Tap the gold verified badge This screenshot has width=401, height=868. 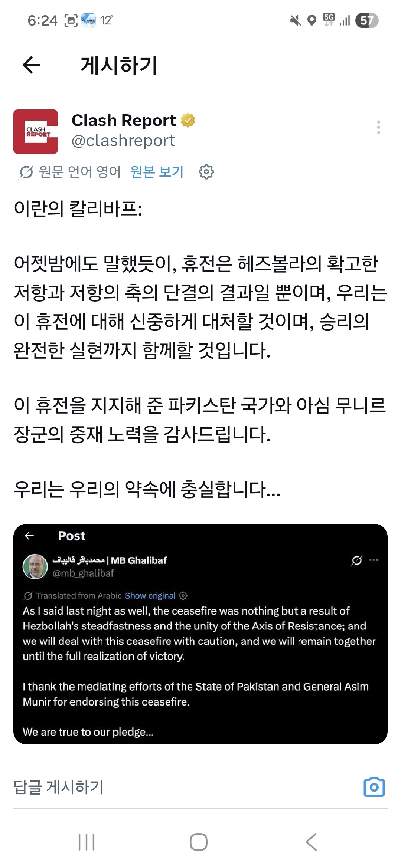188,120
